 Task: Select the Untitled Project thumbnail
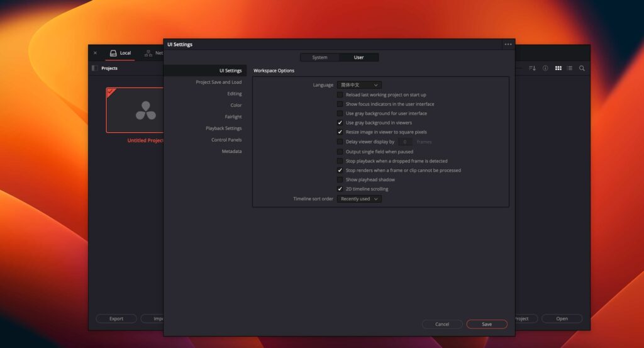click(135, 110)
